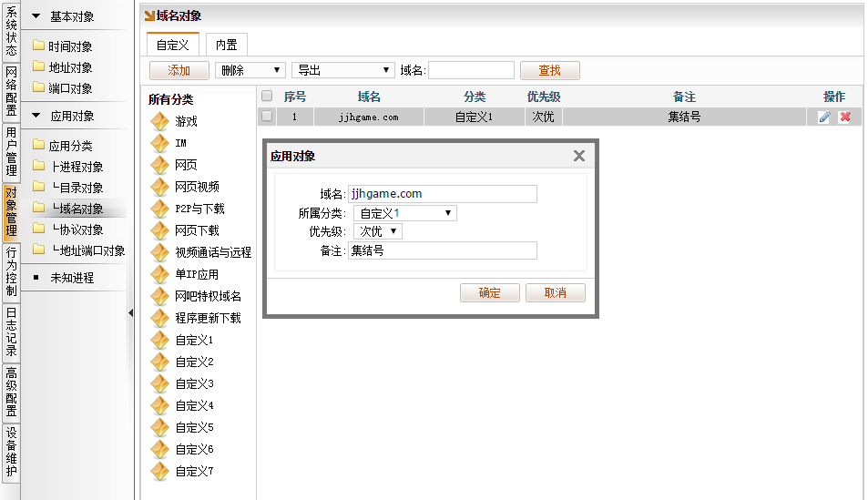Click the pencil edit icon for jjhgame.com
This screenshot has height=500, width=868.
[x=824, y=117]
